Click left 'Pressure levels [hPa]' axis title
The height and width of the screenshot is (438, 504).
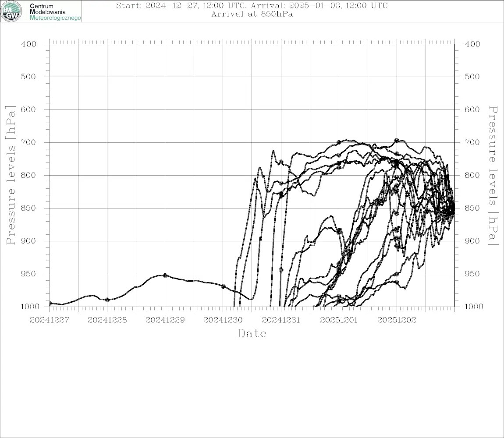click(11, 175)
